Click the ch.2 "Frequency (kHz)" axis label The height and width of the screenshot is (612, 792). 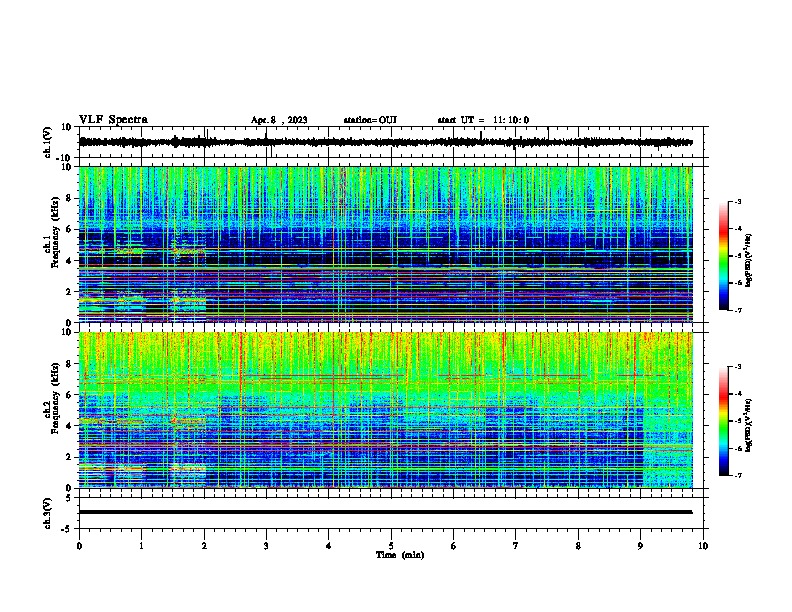(55, 398)
